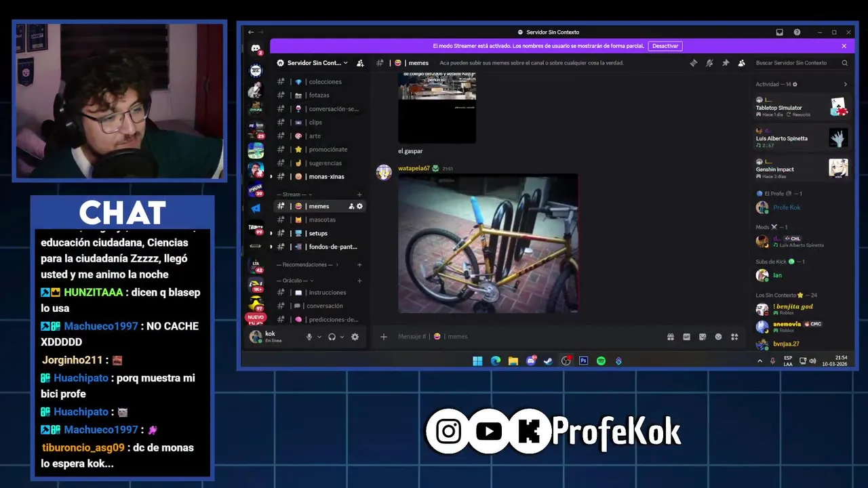868x488 pixels.
Task: Click create invite icon on memes channel
Action: pos(351,206)
